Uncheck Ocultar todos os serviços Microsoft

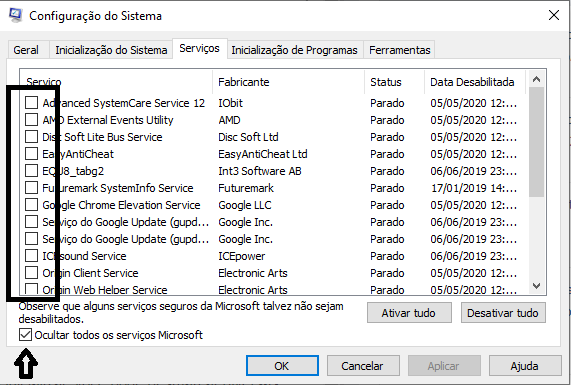pos(25,335)
